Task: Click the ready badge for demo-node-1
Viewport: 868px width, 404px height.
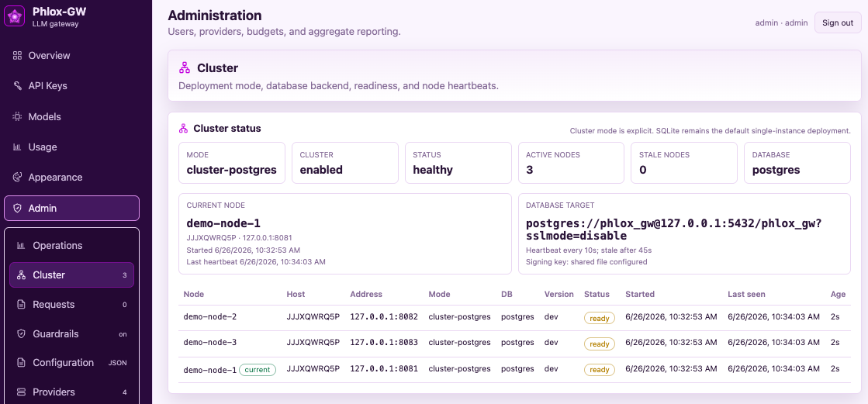Action: pos(599,370)
